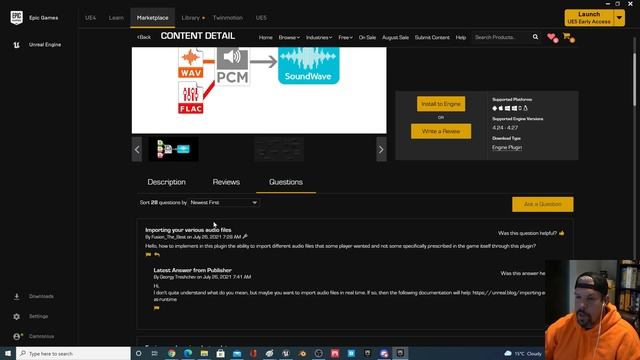
Task: Click the reply arrow under the question
Action: pos(157,254)
